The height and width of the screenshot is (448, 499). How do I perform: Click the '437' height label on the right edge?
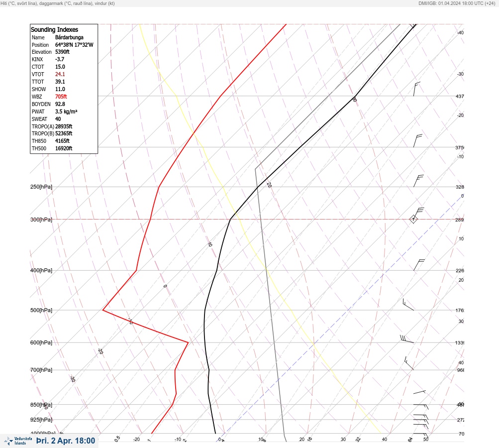pos(460,96)
